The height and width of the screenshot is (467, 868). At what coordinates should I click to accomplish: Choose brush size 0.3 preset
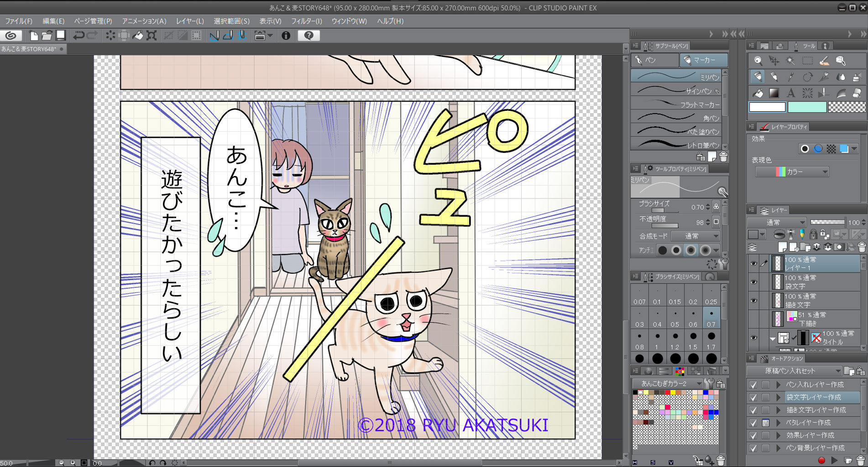[x=639, y=318]
